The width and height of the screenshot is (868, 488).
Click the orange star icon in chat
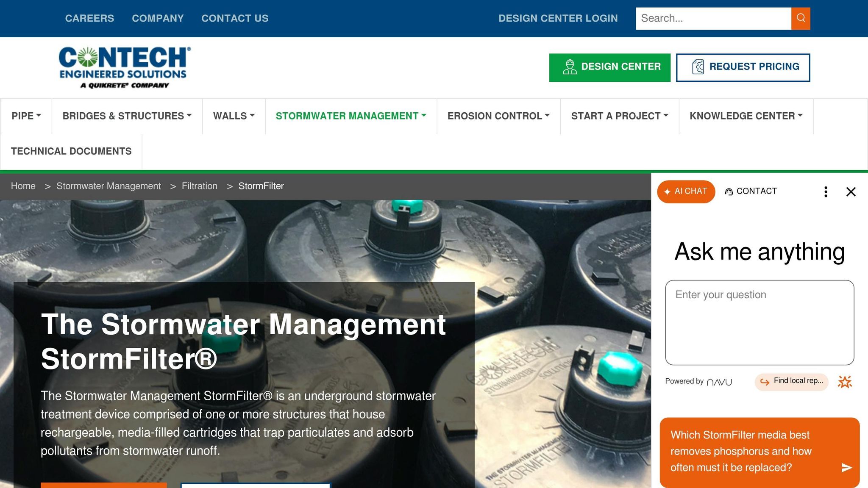pyautogui.click(x=844, y=382)
